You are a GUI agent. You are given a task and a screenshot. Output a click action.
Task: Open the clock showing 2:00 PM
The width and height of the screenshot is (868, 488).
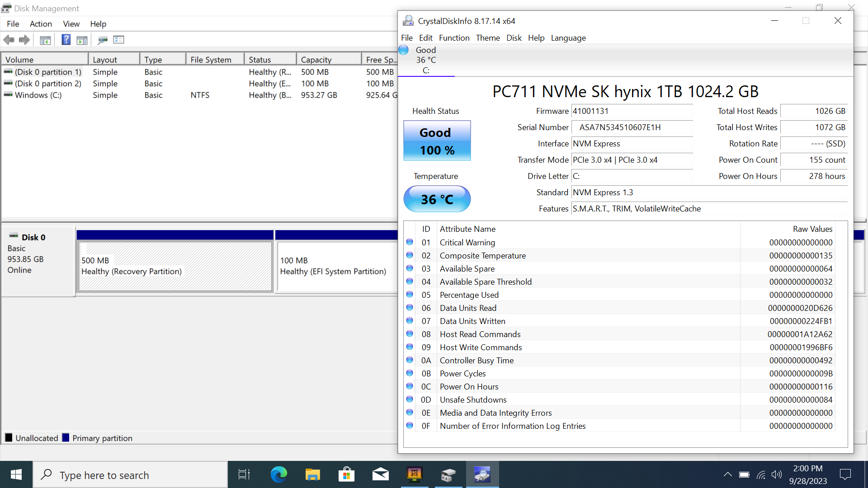(x=808, y=474)
